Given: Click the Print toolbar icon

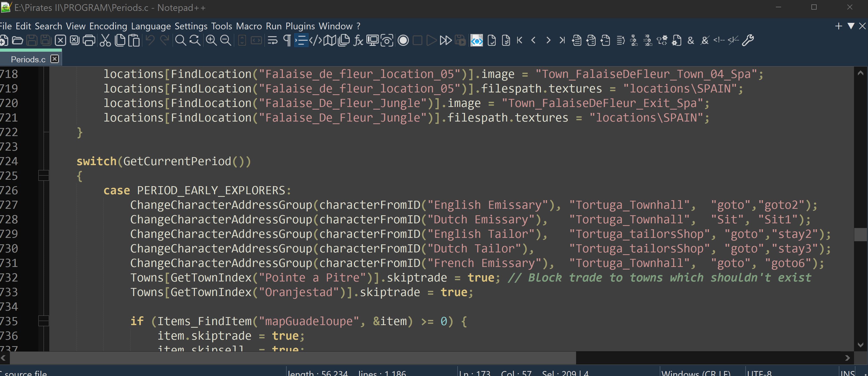Looking at the screenshot, I should click(x=89, y=41).
